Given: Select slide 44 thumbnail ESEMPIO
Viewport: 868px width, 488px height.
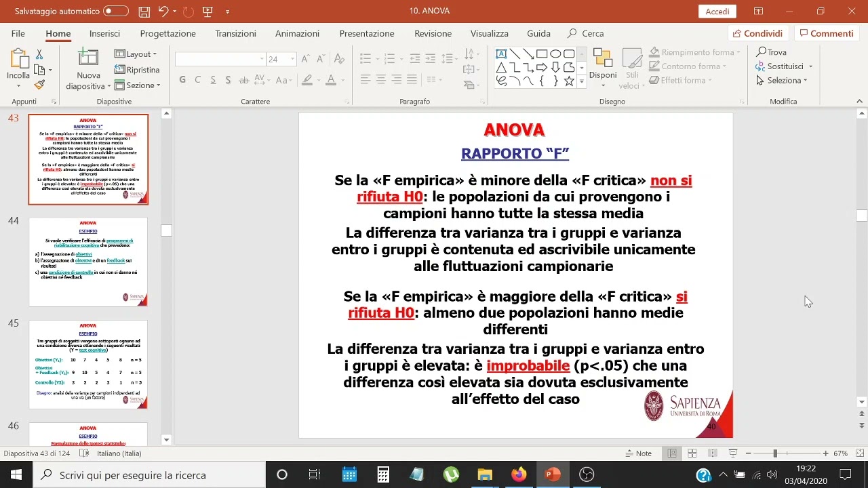Looking at the screenshot, I should (x=88, y=262).
